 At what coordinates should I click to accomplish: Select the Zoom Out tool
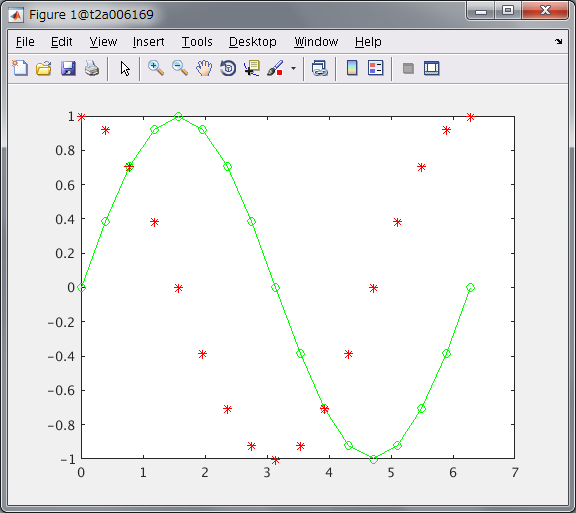(x=180, y=68)
